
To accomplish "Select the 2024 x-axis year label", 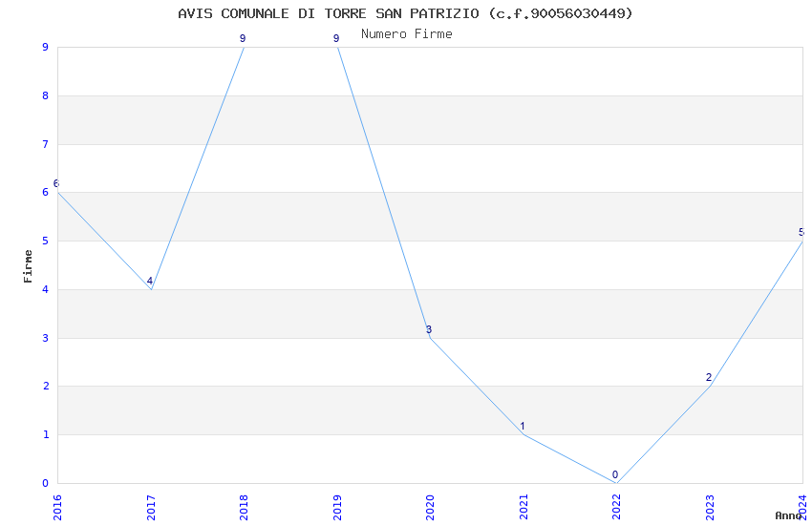I will coord(802,508).
